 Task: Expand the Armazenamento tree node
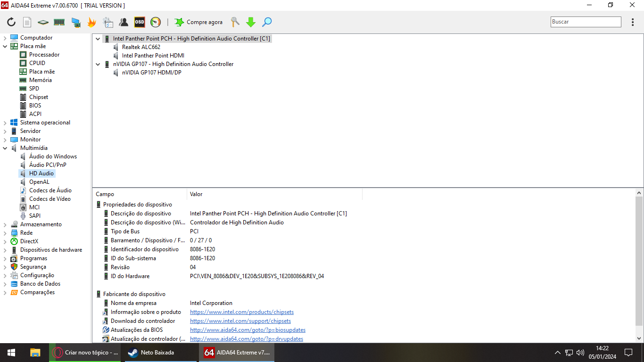click(x=5, y=224)
